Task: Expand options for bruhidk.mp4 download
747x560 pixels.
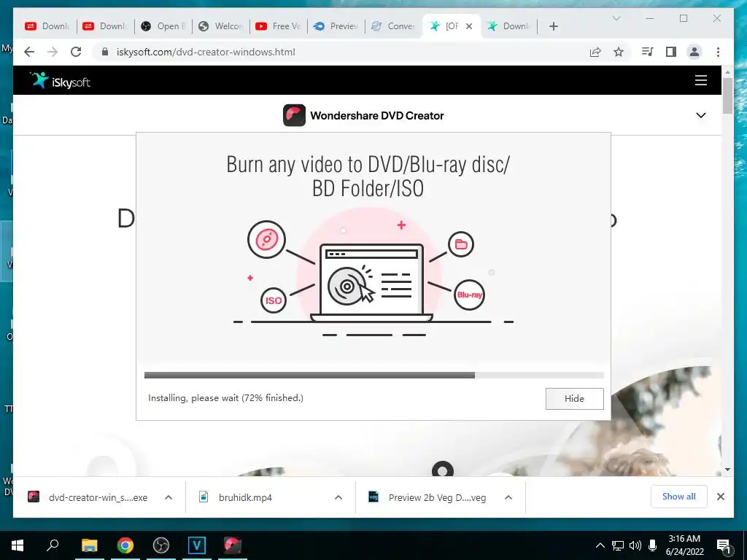Action: [338, 497]
